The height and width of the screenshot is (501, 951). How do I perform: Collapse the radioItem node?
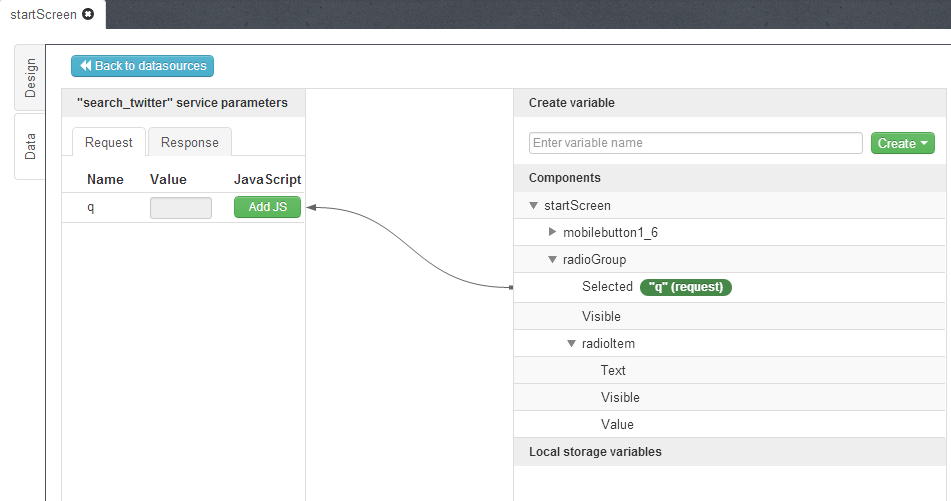571,344
